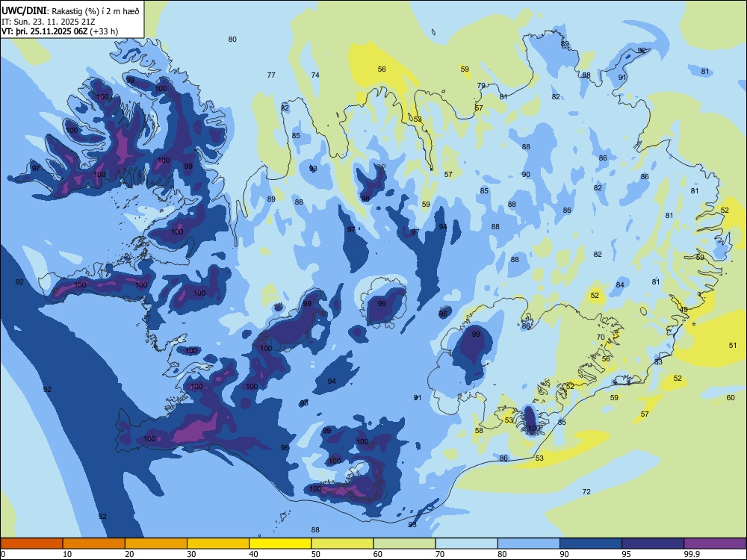Click the purple above-99.9 legend swatch
The height and width of the screenshot is (560, 747).
click(x=715, y=544)
